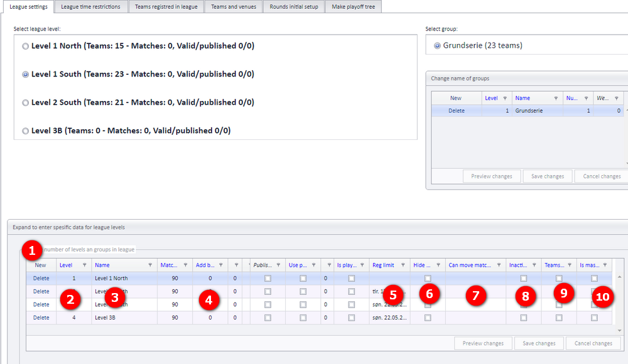
Task: Click Save changes under levels grid
Action: 539,343
